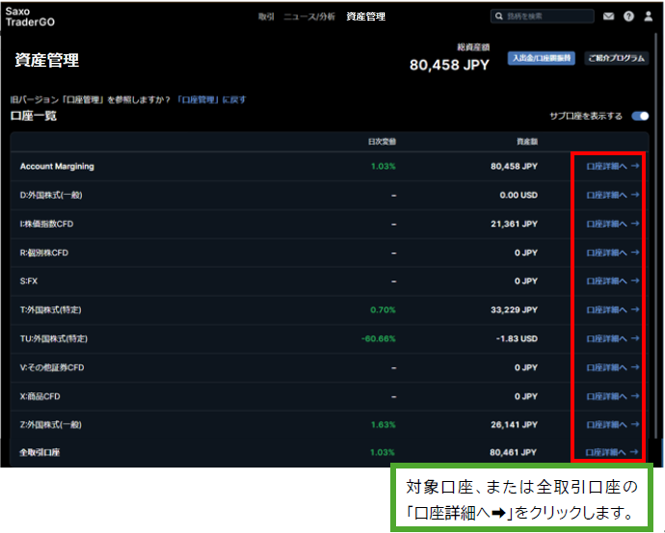
Task: Open 口座詳細へ for R:個別株CFD
Action: point(612,253)
